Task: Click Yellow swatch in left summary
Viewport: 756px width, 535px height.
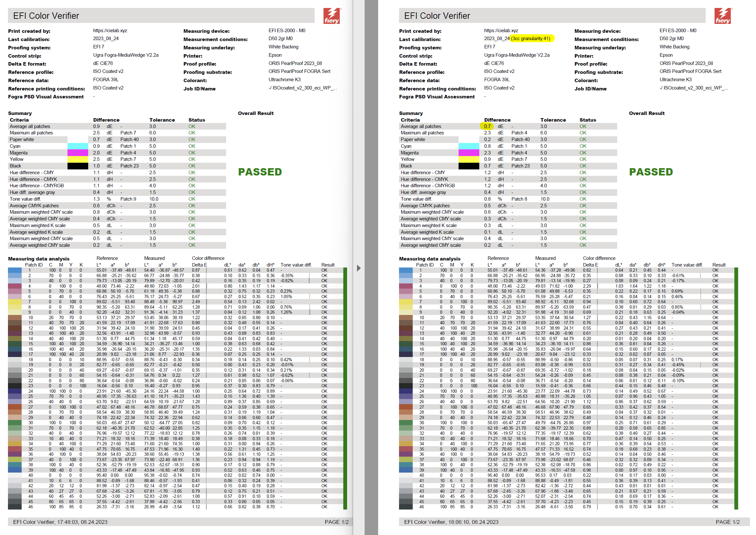Action: point(78,160)
